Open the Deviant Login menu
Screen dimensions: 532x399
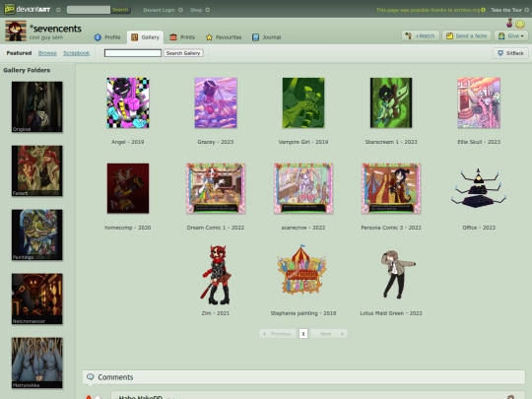point(159,10)
